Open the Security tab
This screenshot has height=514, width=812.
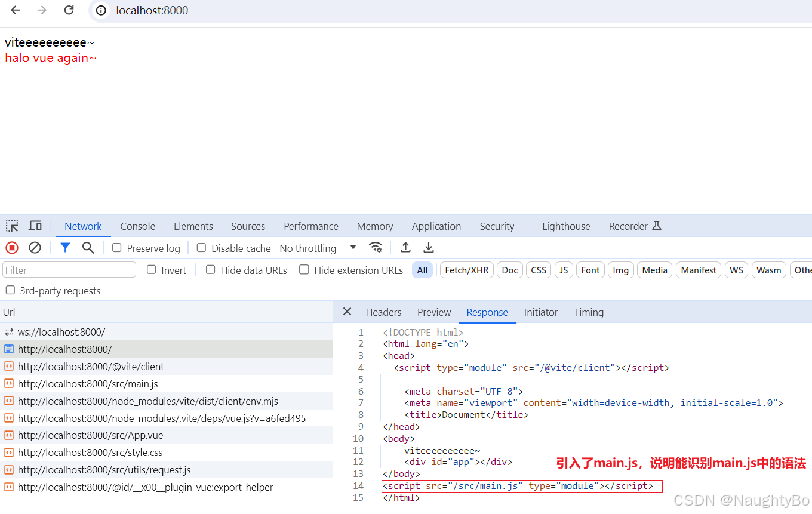(x=497, y=226)
